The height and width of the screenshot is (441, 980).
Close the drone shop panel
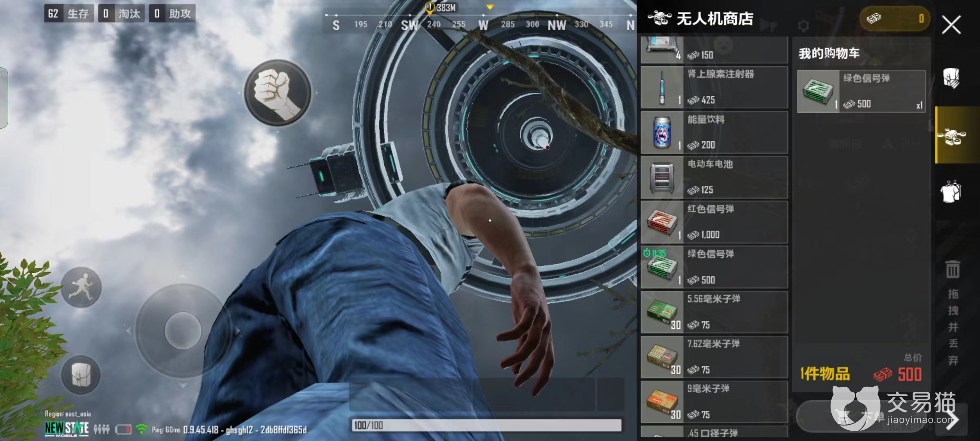click(951, 25)
